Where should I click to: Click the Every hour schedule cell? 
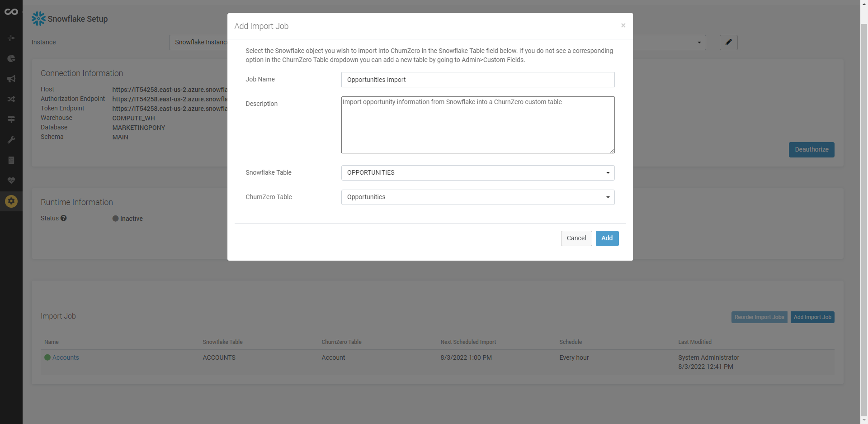tap(574, 357)
